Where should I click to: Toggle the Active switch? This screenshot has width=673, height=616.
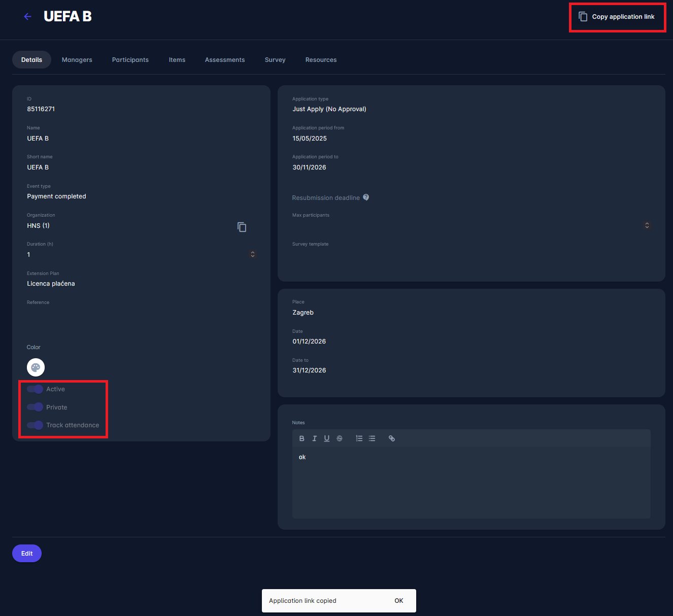(x=35, y=389)
